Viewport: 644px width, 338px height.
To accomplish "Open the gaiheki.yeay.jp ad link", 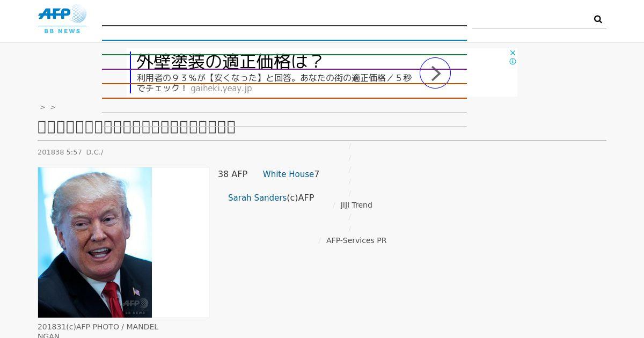I will tap(221, 88).
